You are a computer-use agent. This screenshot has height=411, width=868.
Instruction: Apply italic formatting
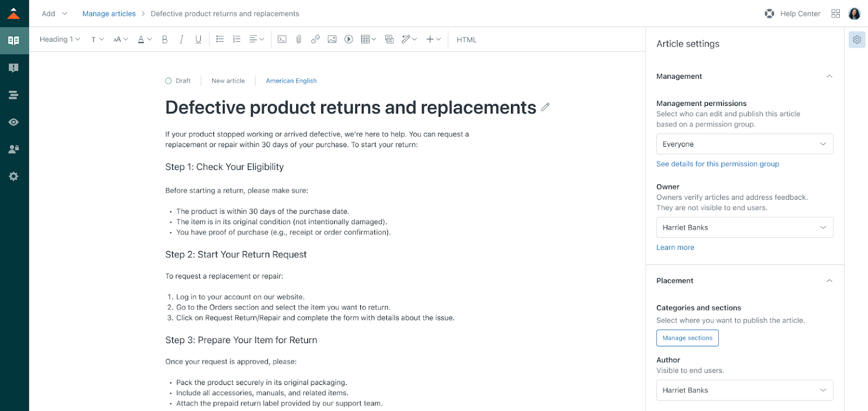click(182, 40)
